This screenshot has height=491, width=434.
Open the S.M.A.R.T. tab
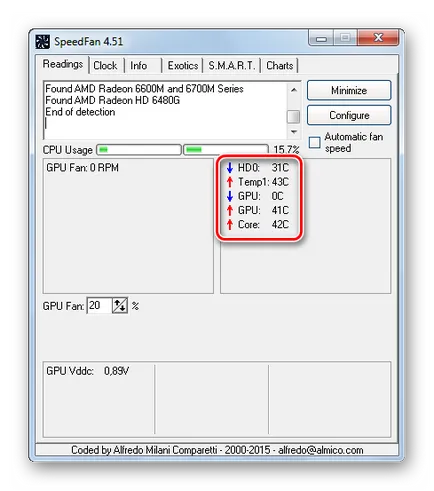[x=232, y=65]
